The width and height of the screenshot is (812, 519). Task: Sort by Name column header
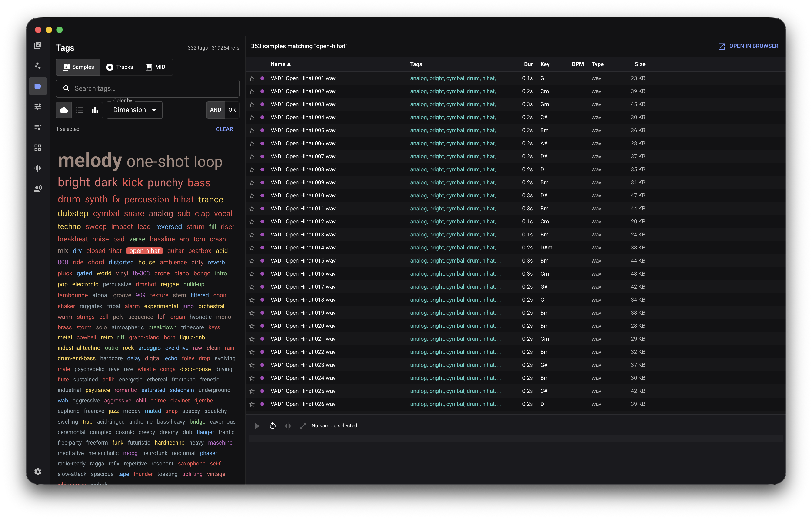(280, 64)
